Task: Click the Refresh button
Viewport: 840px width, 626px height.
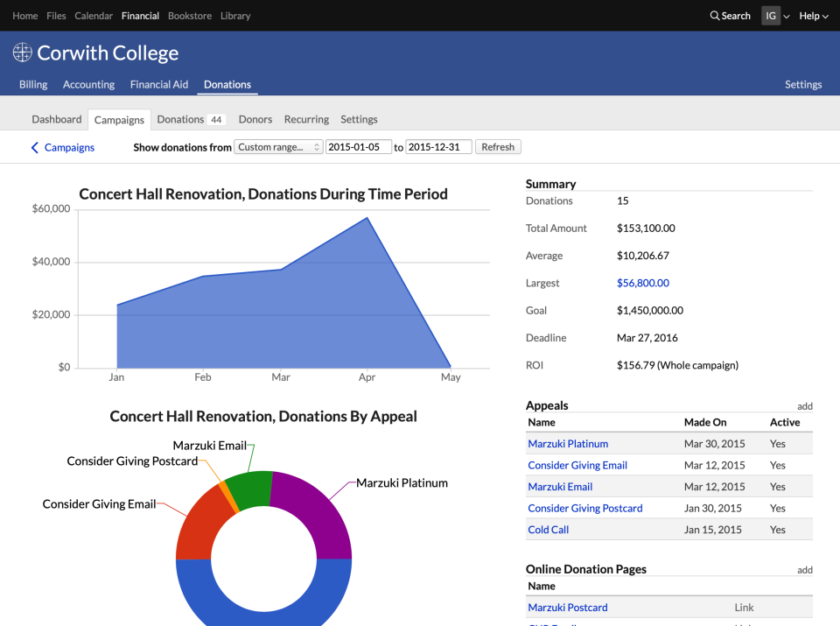Action: (498, 147)
